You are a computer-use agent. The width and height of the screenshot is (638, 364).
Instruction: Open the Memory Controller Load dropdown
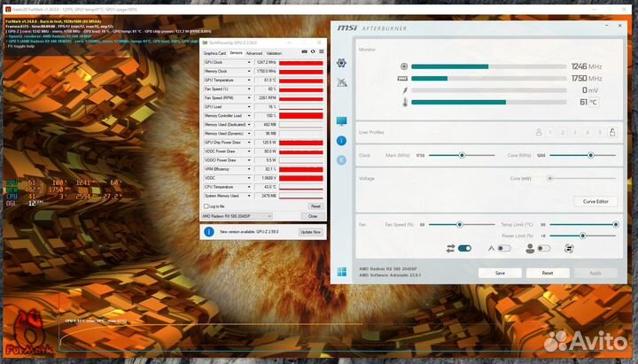(249, 115)
